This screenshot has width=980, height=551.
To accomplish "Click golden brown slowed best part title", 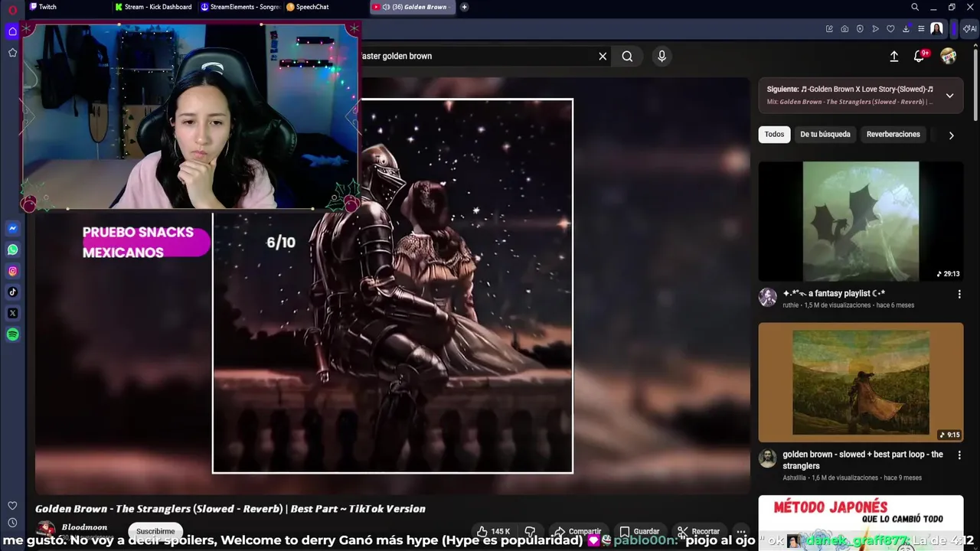I will coord(863,460).
